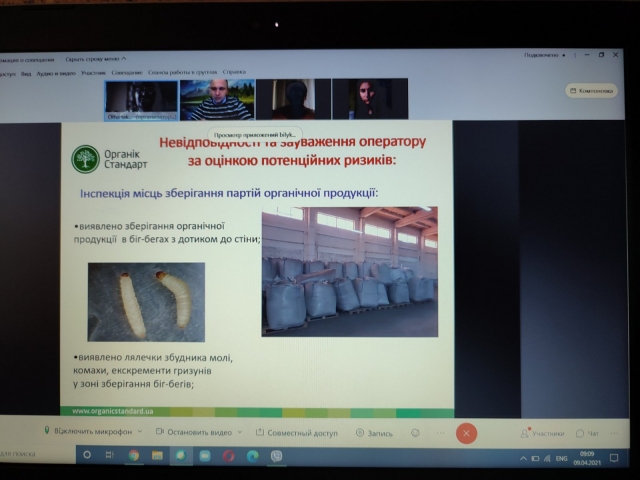This screenshot has width=640, height=480.
Task: Select the third participant video thumbnail with silhouette
Action: [x=293, y=99]
